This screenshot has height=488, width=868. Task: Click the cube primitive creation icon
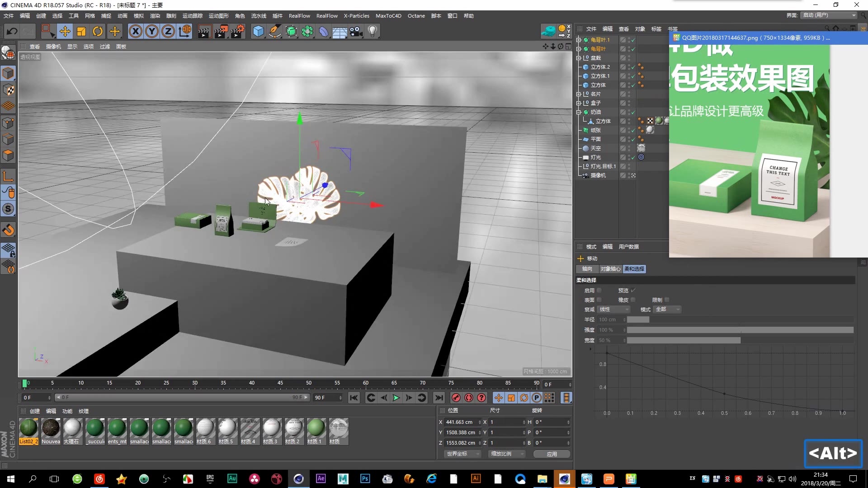259,31
